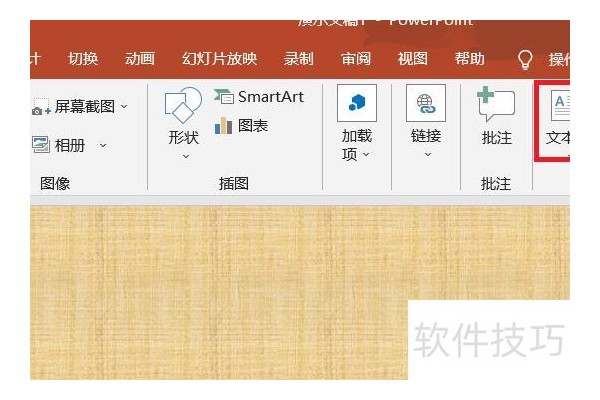Click the SmartArt icon

click(x=223, y=96)
